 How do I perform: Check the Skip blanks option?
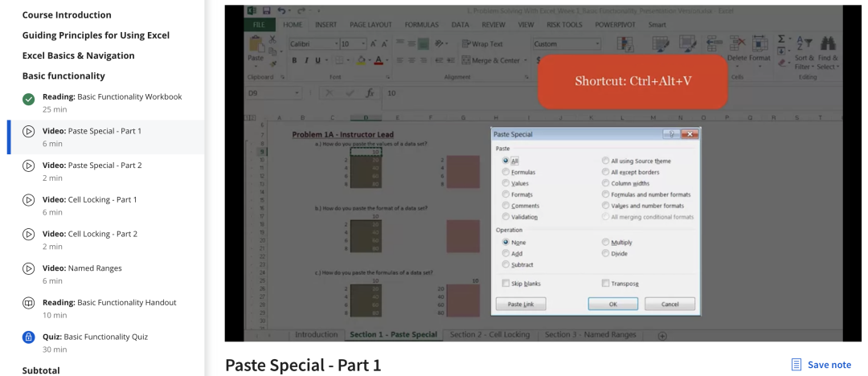pos(506,284)
